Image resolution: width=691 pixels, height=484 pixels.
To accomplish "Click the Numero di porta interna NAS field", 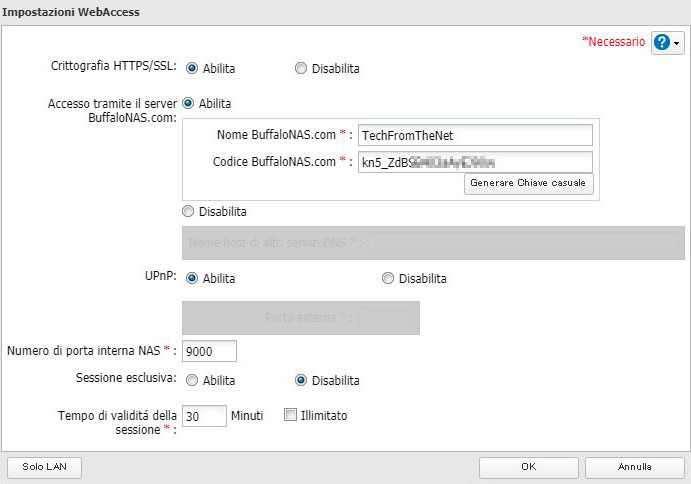I will pyautogui.click(x=209, y=351).
